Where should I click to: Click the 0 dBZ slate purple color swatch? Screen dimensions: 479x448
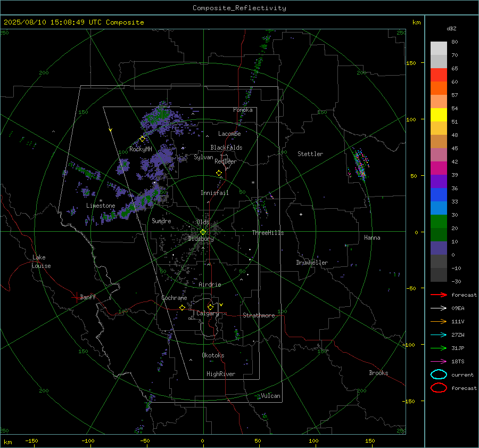click(x=439, y=248)
